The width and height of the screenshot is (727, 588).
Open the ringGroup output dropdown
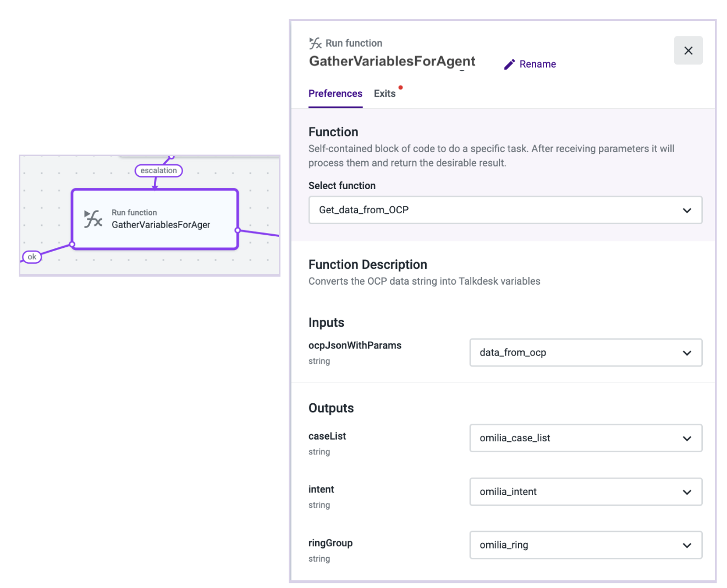click(x=585, y=545)
